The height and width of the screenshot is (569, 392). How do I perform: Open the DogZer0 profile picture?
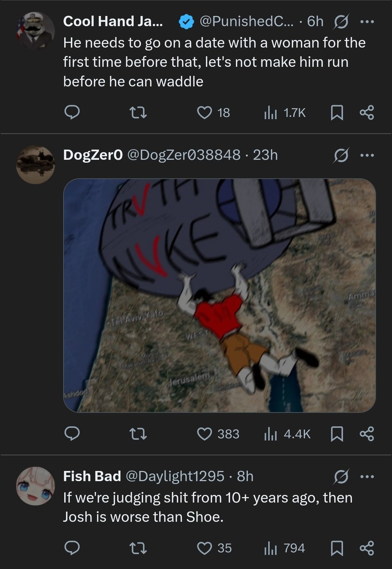click(x=35, y=164)
